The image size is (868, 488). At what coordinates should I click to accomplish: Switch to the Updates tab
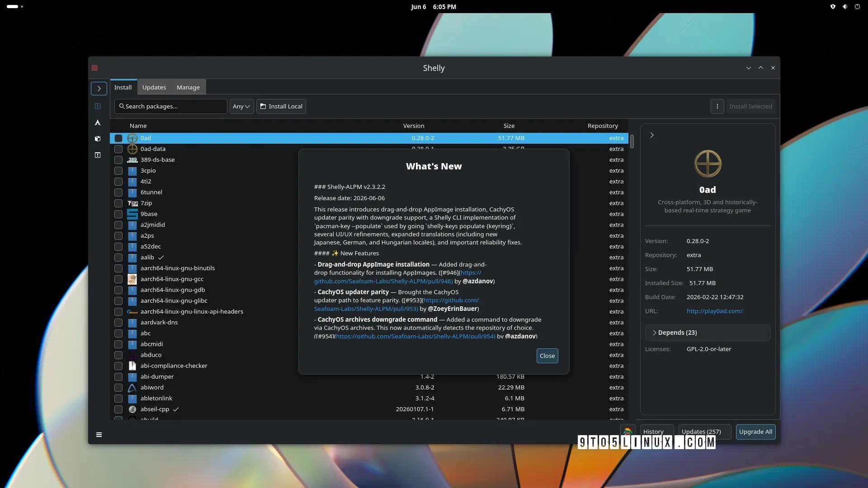(154, 87)
